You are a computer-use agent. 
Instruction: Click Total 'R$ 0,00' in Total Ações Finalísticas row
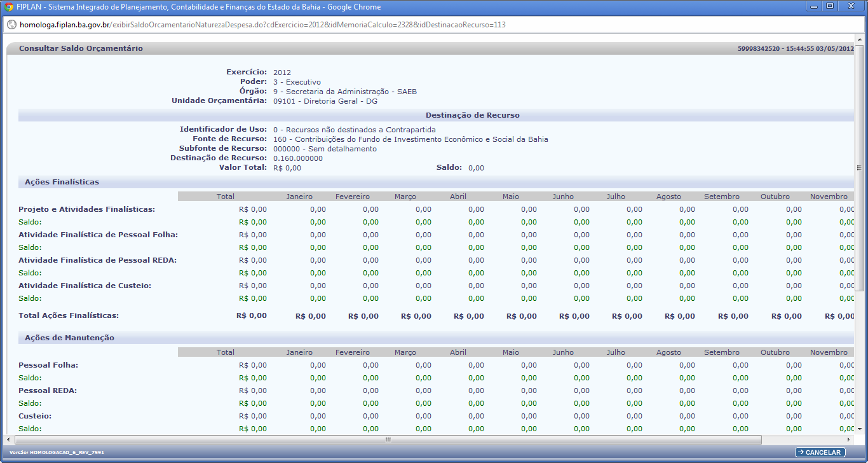(x=252, y=315)
